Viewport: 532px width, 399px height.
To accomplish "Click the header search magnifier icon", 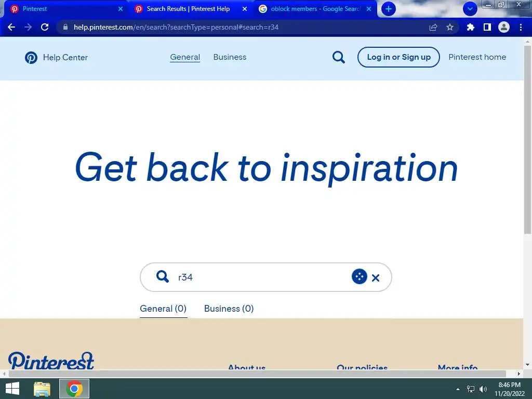I will coord(339,57).
